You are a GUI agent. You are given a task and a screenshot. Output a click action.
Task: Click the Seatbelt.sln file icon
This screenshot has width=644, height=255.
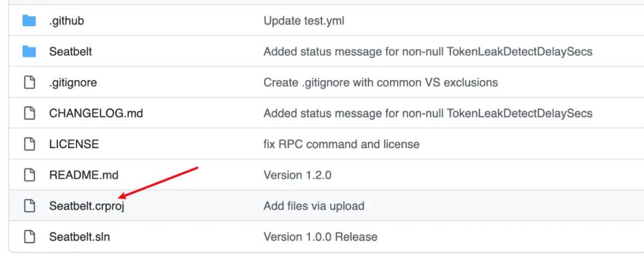pos(29,236)
